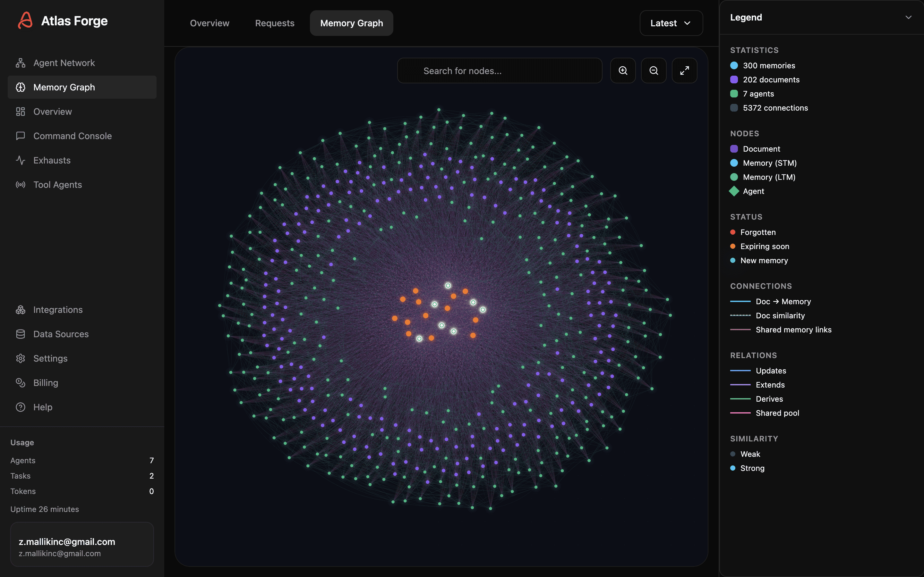The height and width of the screenshot is (577, 924).
Task: Click the account email card
Action: click(82, 544)
